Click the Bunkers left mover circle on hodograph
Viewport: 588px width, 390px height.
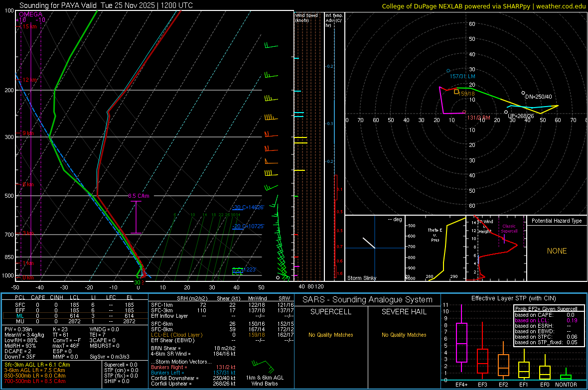448,71
